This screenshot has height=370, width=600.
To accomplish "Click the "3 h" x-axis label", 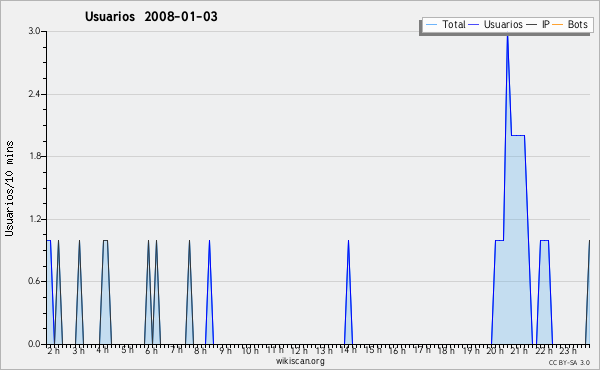I will click(x=78, y=350).
